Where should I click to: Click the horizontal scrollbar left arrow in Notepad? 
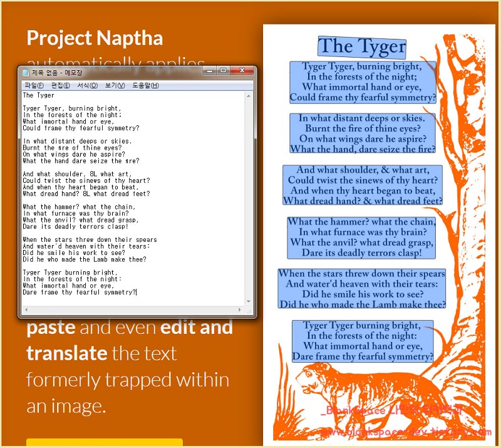coord(26,310)
